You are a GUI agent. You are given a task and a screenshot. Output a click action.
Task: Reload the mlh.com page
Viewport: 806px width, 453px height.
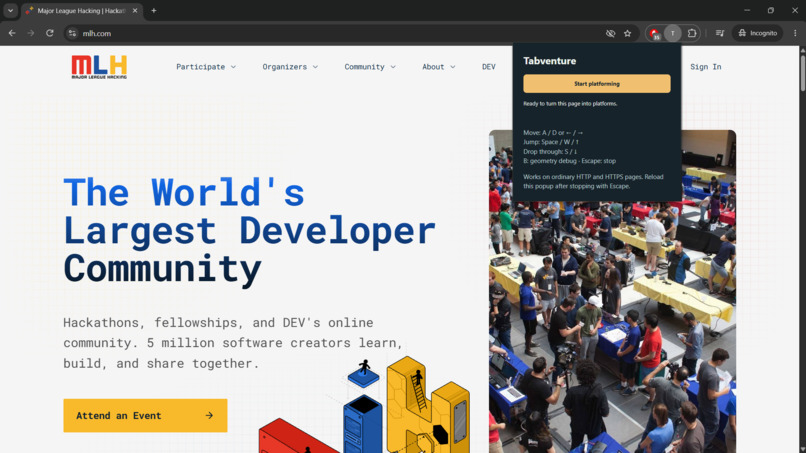[50, 33]
